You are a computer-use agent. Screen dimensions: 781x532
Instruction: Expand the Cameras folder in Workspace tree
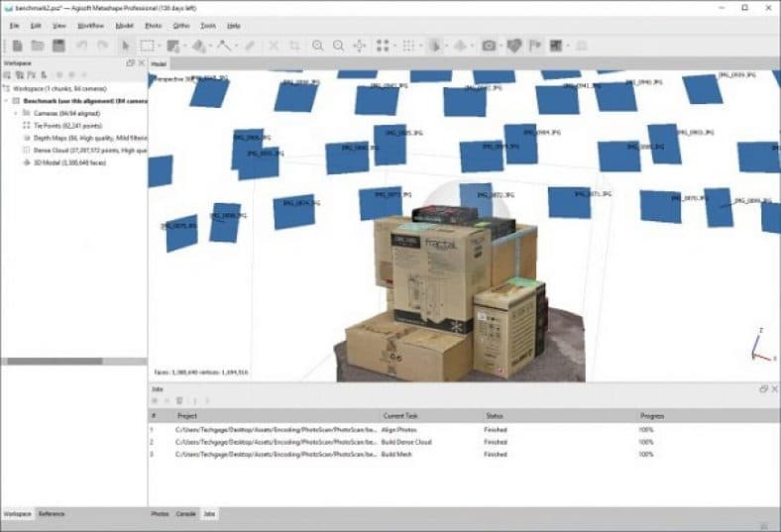tap(16, 114)
